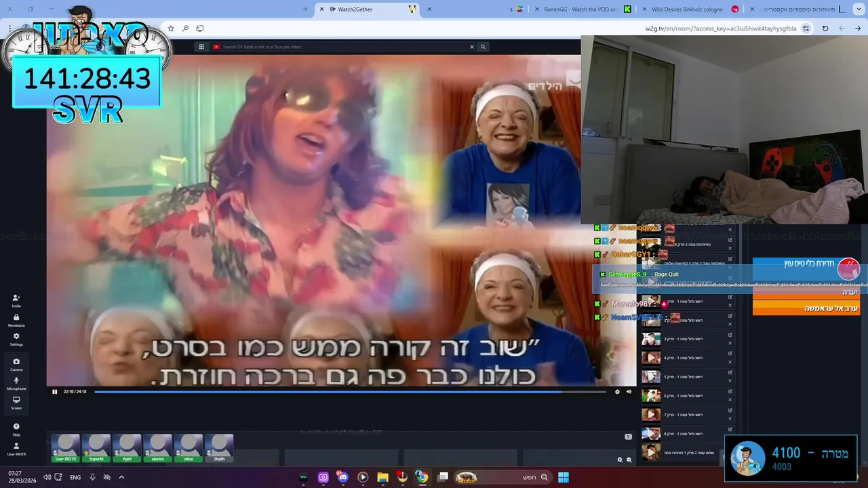The width and height of the screenshot is (868, 488).
Task: Toggle the Camera in the sidebar
Action: (x=16, y=364)
